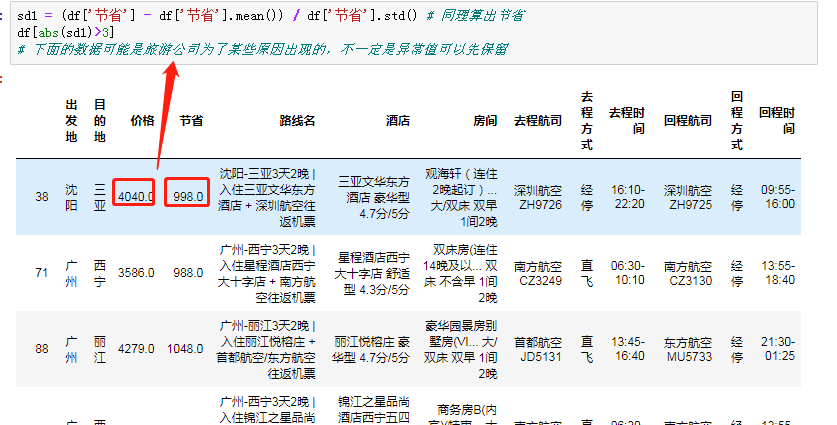Select the 目的地 column header

100,121
